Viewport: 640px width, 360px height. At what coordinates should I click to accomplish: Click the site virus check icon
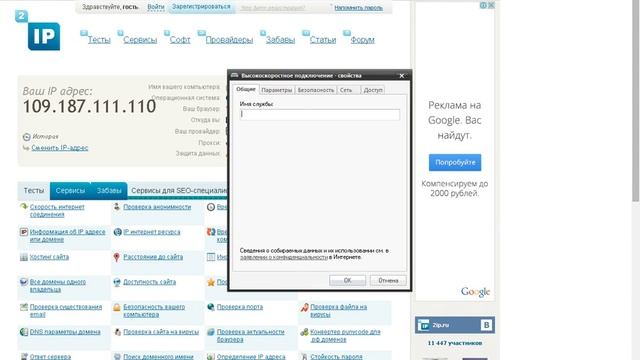[x=118, y=332]
